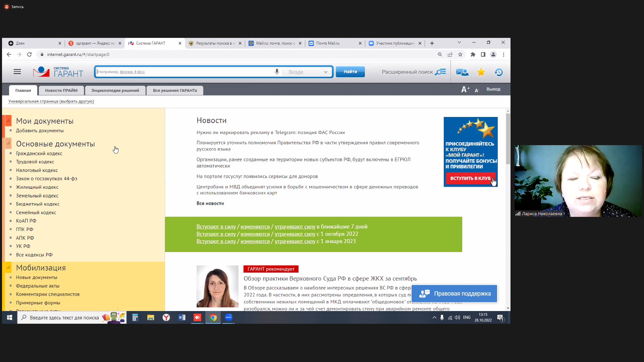The width and height of the screenshot is (644, 362).
Task: Click the ГАРАНТ system logo
Action: pos(58,72)
